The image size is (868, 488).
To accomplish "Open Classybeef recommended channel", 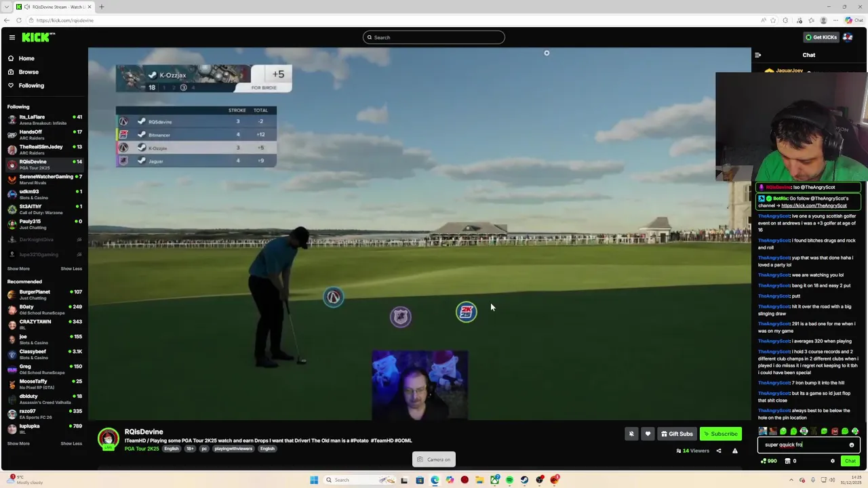I will (44, 354).
